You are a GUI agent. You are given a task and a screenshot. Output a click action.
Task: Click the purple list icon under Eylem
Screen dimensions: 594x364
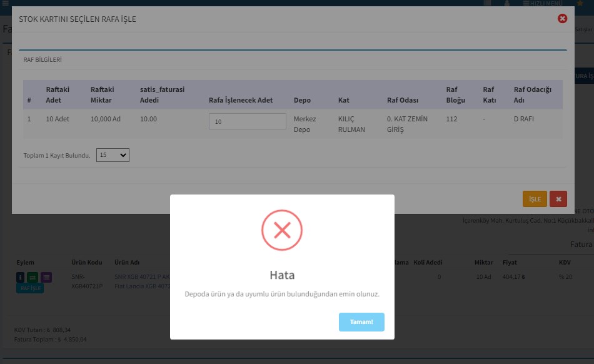(46, 277)
